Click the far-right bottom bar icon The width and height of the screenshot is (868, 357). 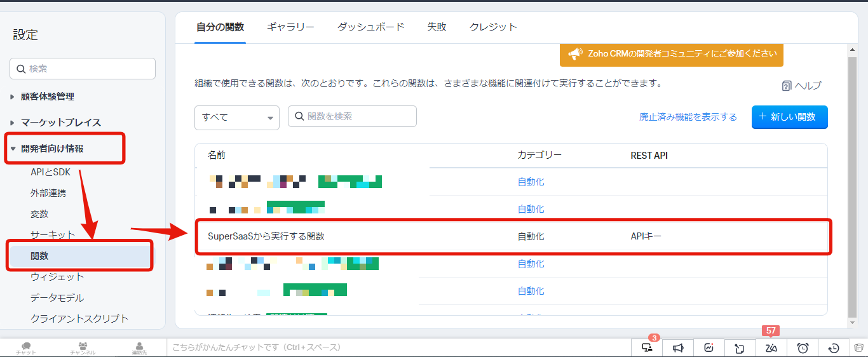pos(859,347)
